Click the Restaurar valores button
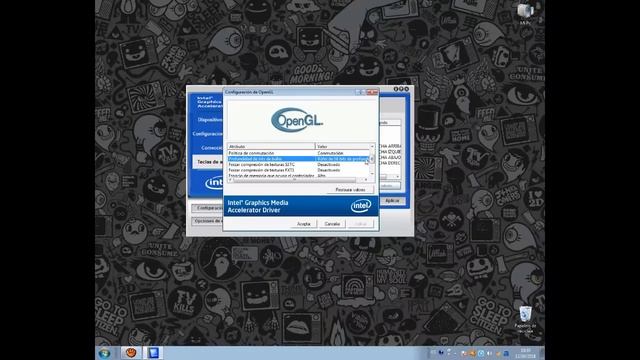This screenshot has height=360, width=640. [x=350, y=190]
